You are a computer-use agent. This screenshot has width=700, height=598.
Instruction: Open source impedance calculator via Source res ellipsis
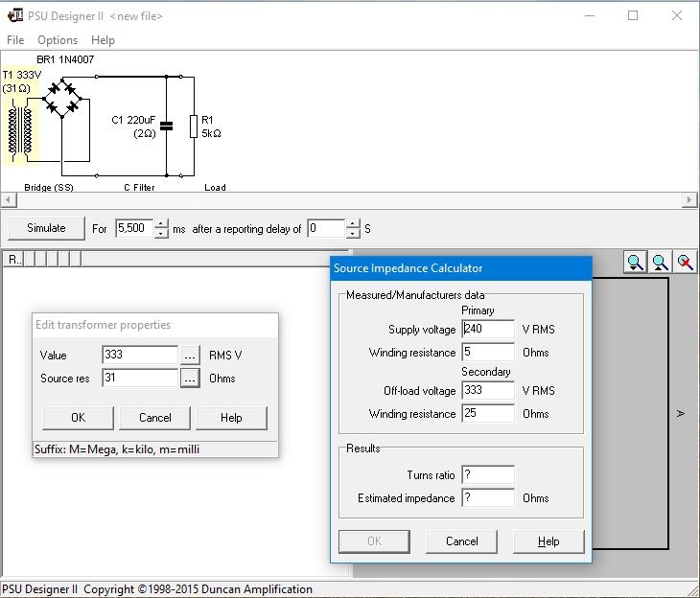pos(190,379)
